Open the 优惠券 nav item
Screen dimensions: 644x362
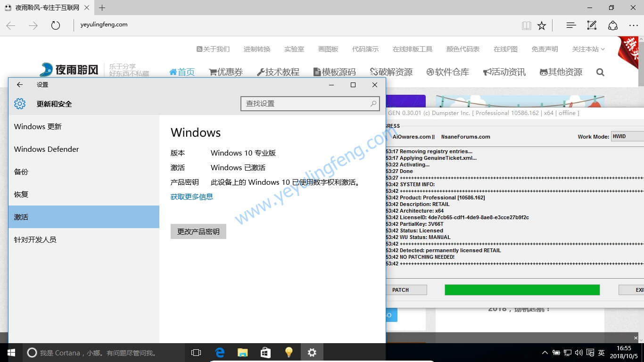226,72
